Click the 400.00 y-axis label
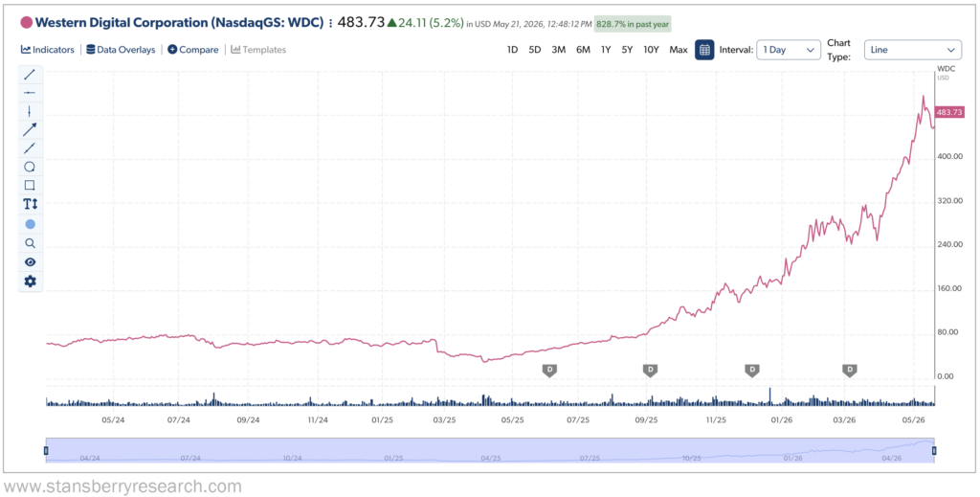 [x=950, y=156]
